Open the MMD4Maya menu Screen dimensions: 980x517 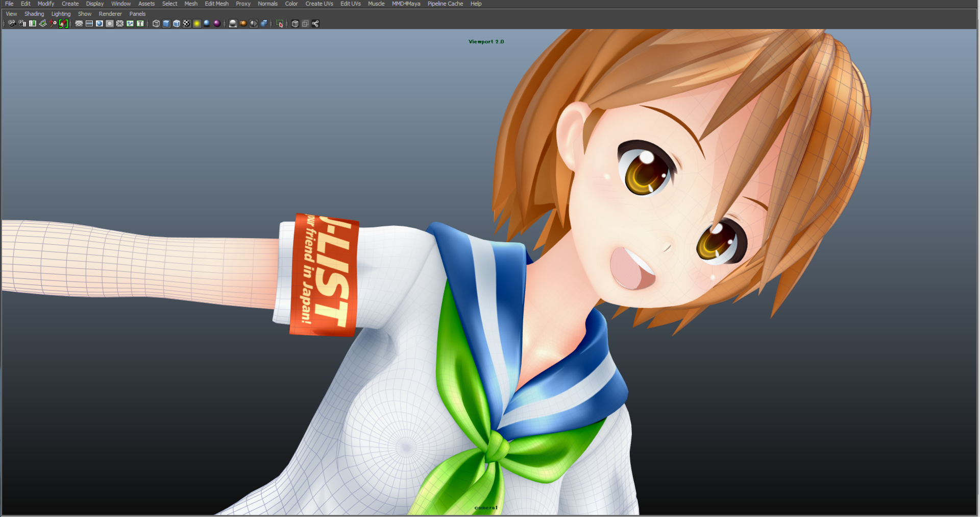[406, 4]
